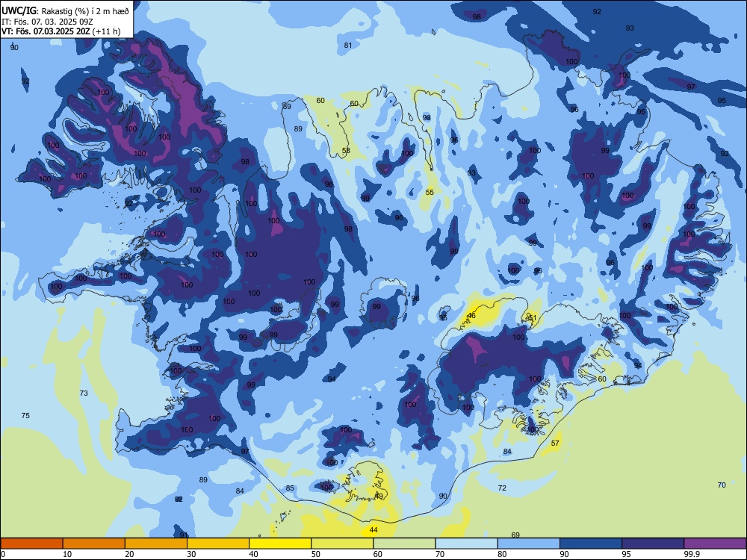Click the dark orange 0–10 legend swatch

(31, 544)
